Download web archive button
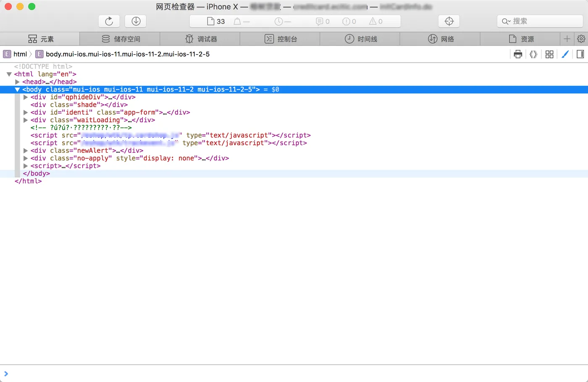Viewport: 588px width, 382px height. click(136, 21)
